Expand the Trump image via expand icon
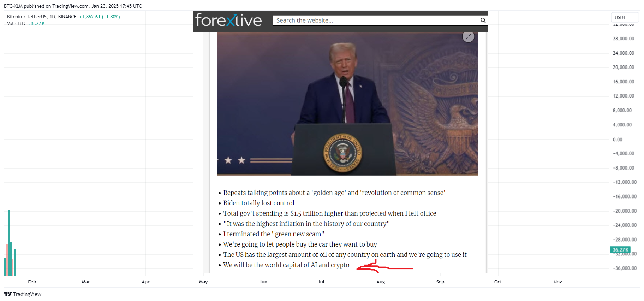The height and width of the screenshot is (301, 644). pos(468,36)
